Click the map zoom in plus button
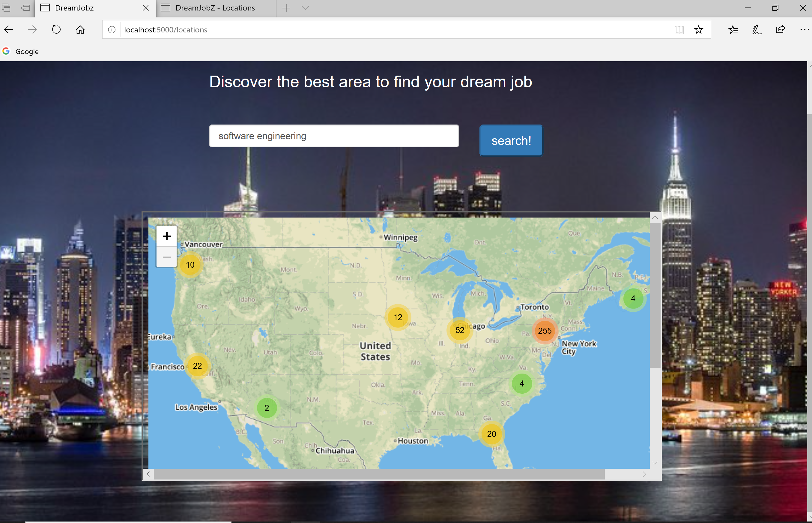The width and height of the screenshot is (812, 523). coord(166,236)
